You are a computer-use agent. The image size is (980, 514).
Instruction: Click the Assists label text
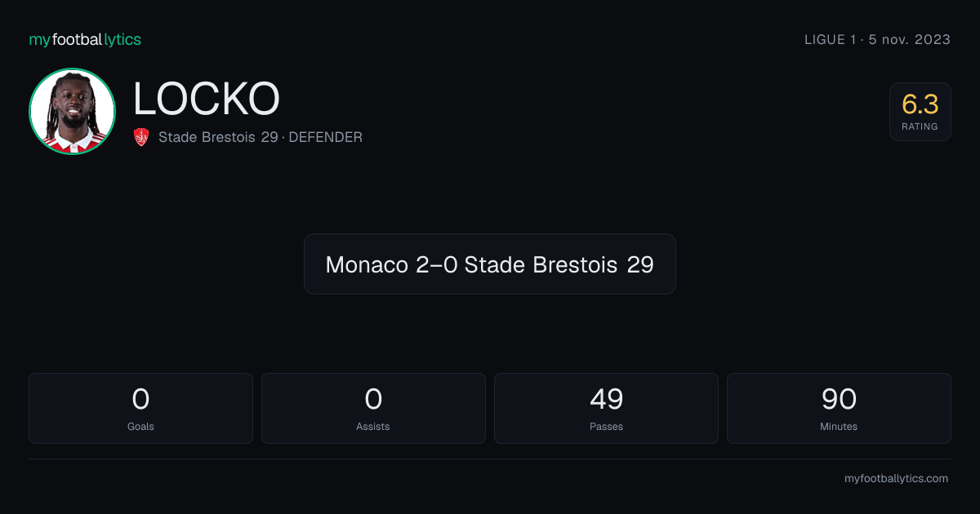tap(373, 427)
